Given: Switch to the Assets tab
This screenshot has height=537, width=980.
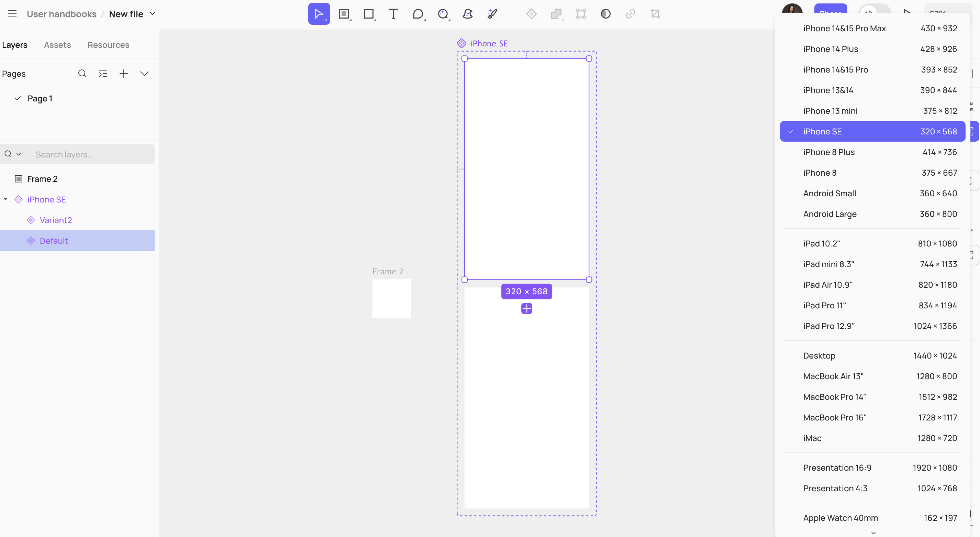Looking at the screenshot, I should (57, 45).
